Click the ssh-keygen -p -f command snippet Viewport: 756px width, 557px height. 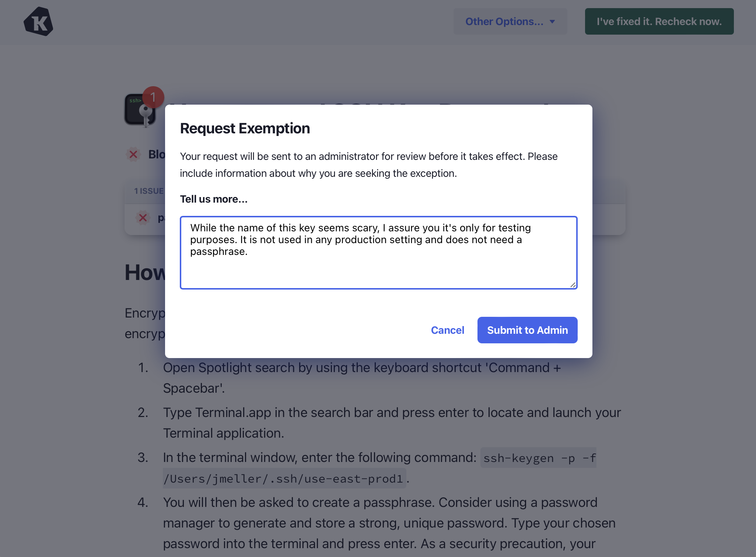539,458
